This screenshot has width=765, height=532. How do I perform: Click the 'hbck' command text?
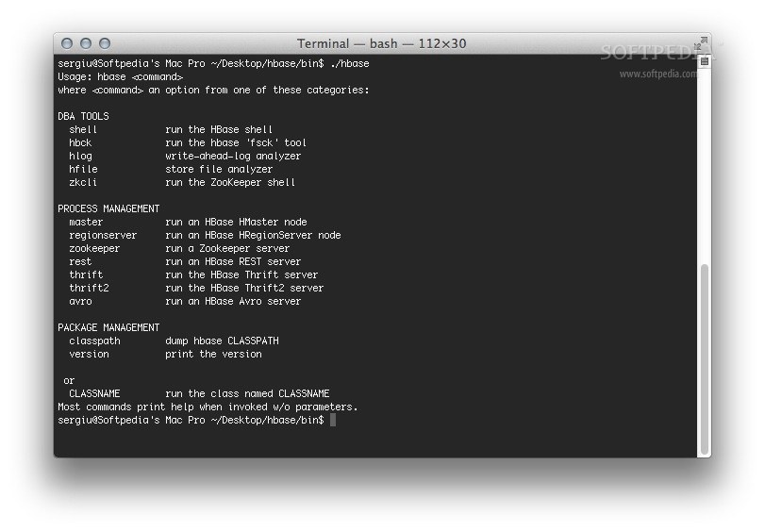(x=80, y=142)
